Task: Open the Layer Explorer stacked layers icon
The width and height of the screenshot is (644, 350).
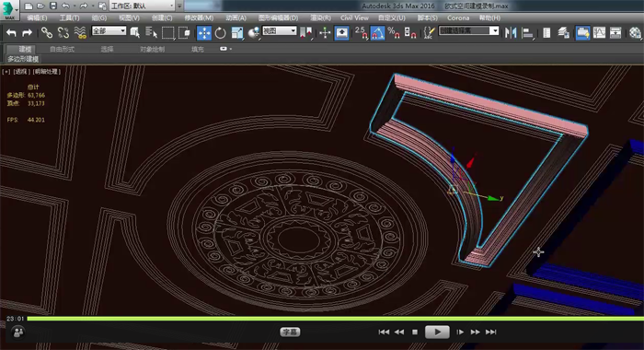Action: click(x=563, y=32)
